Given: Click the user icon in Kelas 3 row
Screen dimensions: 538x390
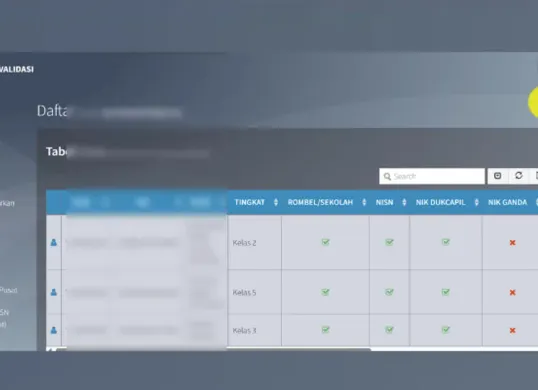Looking at the screenshot, I should click(x=54, y=330).
